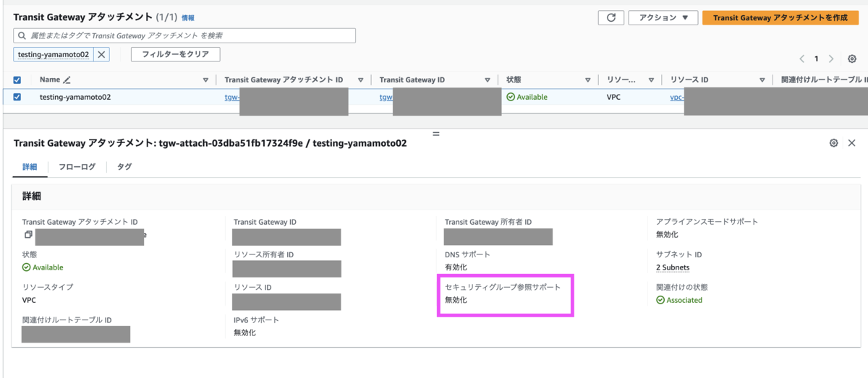The image size is (868, 378).
Task: Open the 2 Subnets link
Action: [673, 267]
